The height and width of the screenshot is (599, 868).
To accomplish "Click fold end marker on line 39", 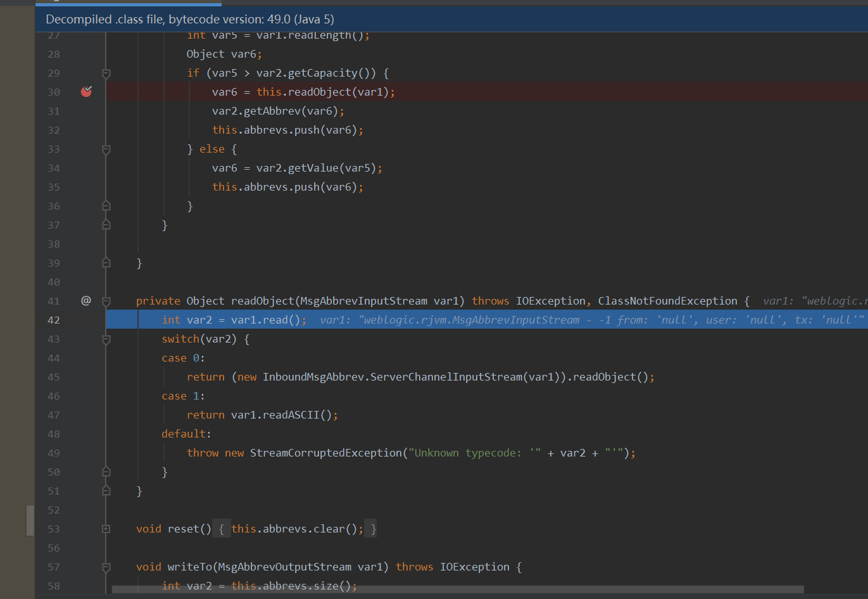I will 106,263.
